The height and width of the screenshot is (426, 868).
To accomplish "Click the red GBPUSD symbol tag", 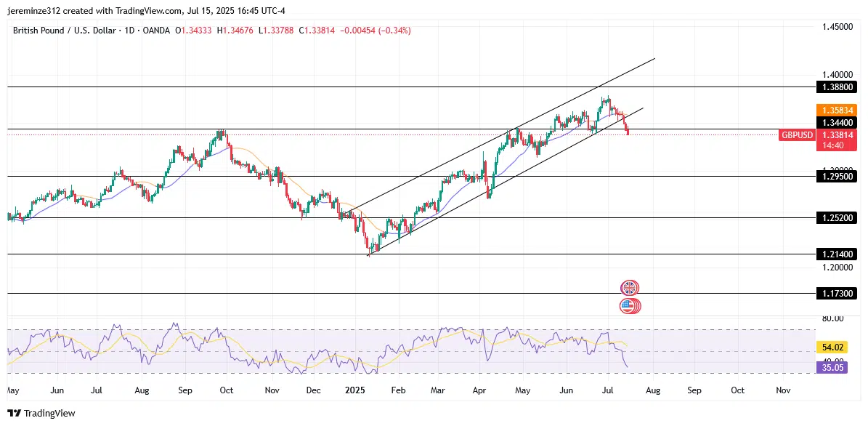I will [796, 135].
